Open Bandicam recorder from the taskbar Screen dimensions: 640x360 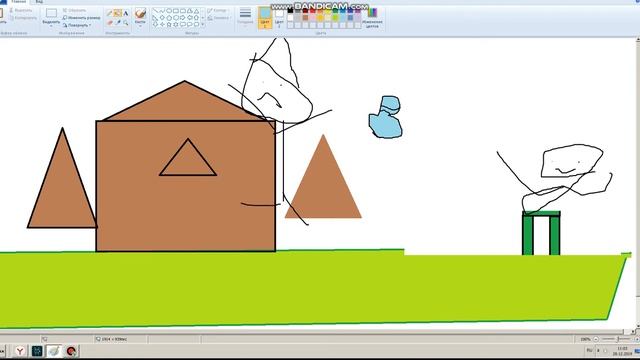click(71, 351)
